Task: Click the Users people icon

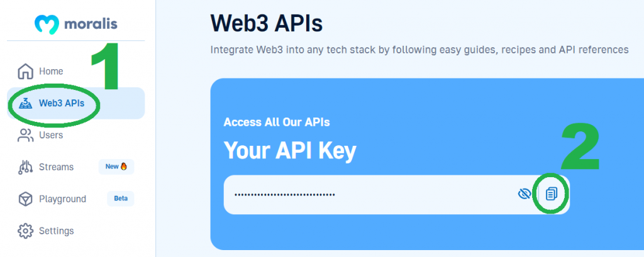Action: (x=25, y=135)
